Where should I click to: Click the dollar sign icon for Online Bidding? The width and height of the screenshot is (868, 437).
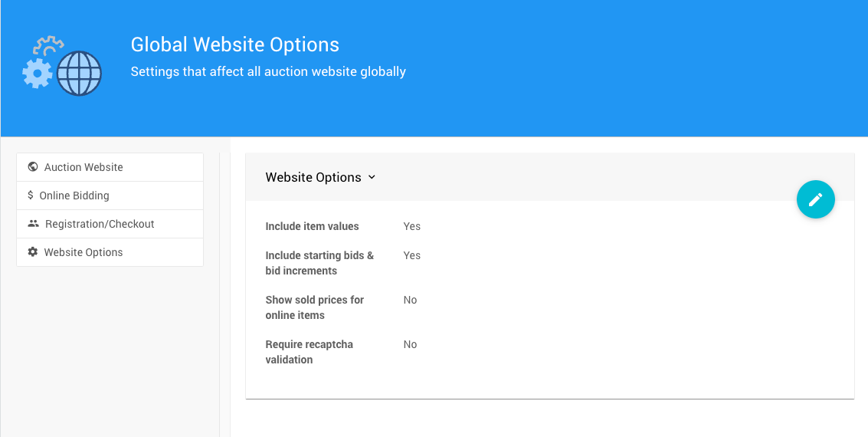pos(30,195)
